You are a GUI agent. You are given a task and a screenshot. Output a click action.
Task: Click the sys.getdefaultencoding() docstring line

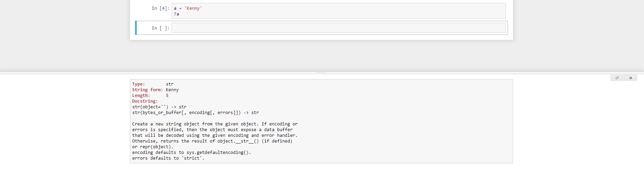point(191,153)
